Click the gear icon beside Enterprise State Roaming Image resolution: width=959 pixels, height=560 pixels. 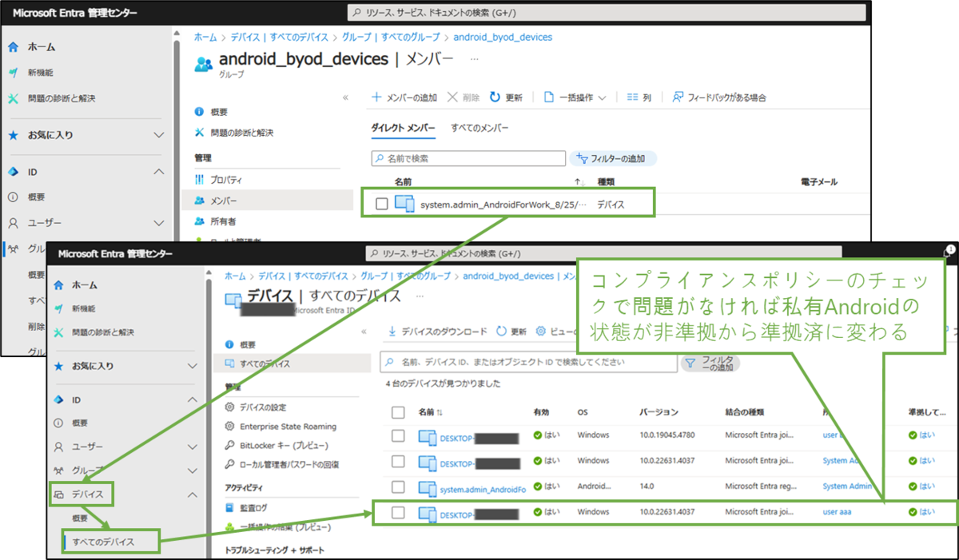230,427
